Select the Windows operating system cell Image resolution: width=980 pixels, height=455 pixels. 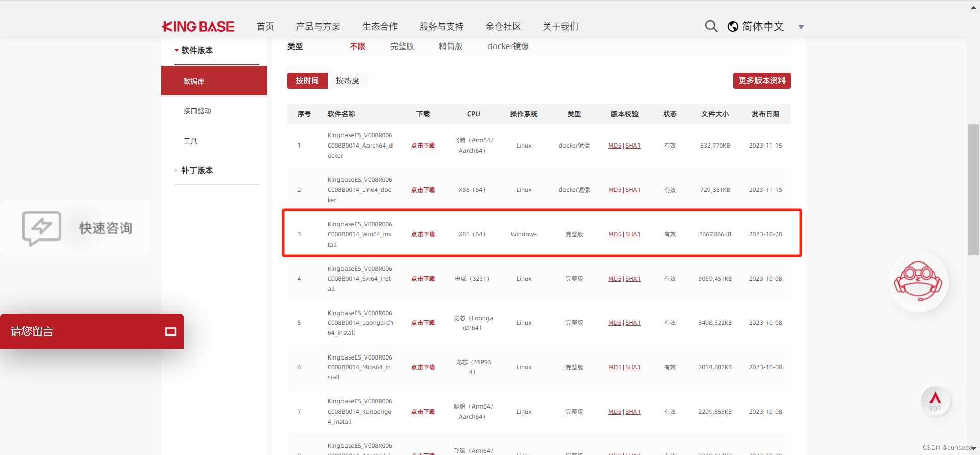(524, 234)
